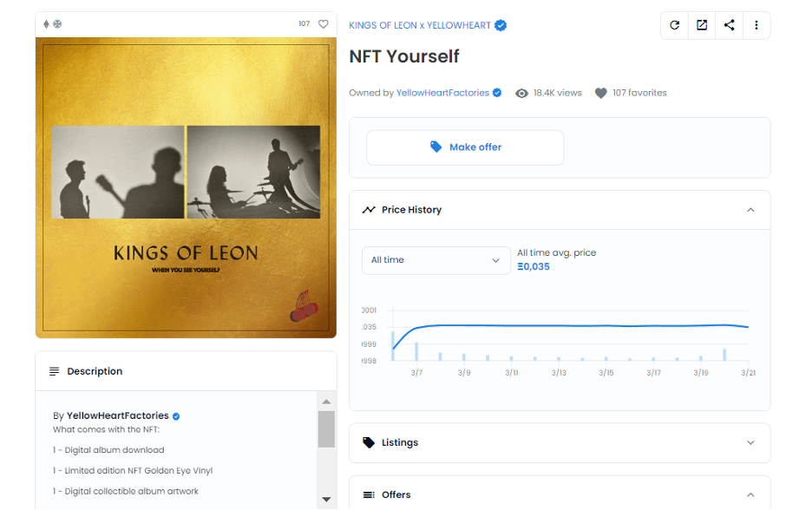Open owner YellowHeartFactories profile link

(442, 93)
